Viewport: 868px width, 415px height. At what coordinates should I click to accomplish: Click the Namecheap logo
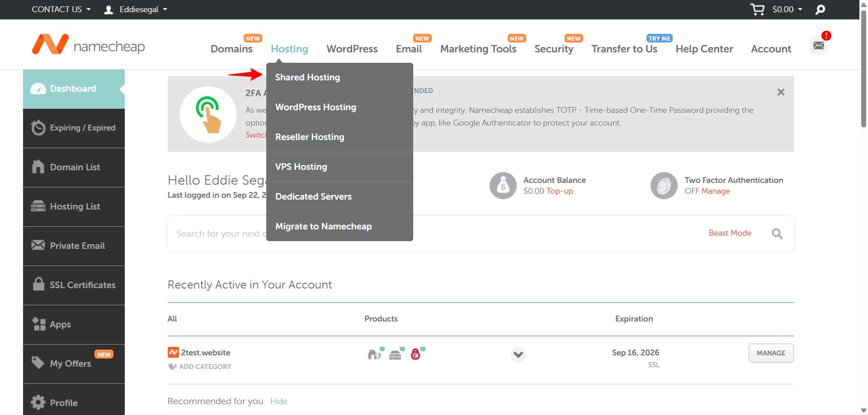(88, 45)
